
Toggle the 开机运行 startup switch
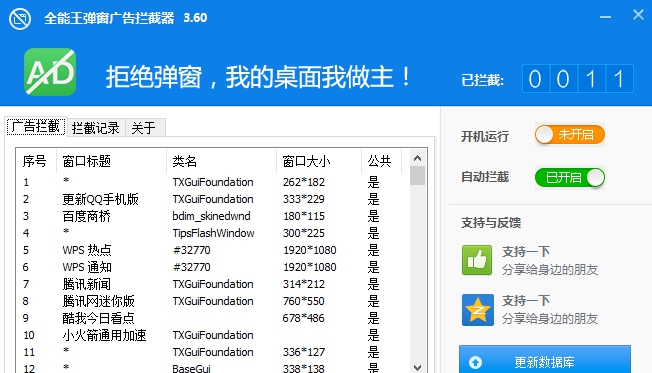pyautogui.click(x=570, y=135)
